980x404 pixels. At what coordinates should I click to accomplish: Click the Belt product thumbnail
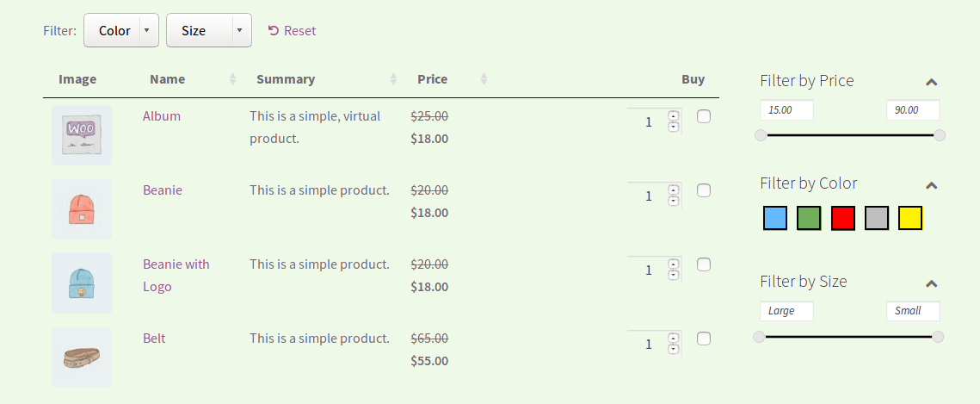82,357
